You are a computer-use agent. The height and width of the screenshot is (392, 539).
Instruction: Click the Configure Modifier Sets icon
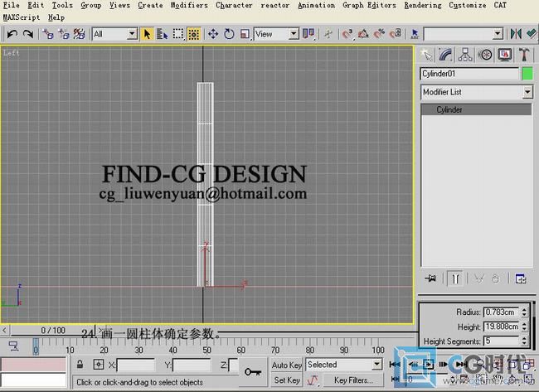(x=521, y=278)
